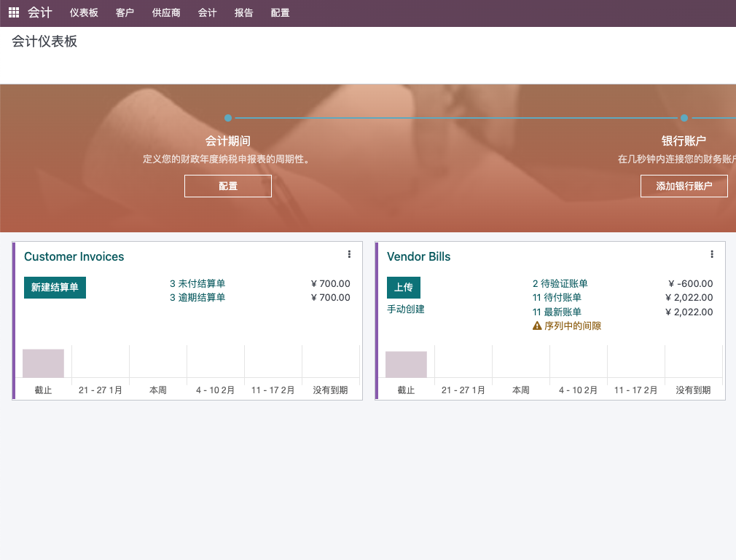Click 没有到期 label in Customer Invoices chart
Screen dimensions: 736x560
tap(330, 390)
